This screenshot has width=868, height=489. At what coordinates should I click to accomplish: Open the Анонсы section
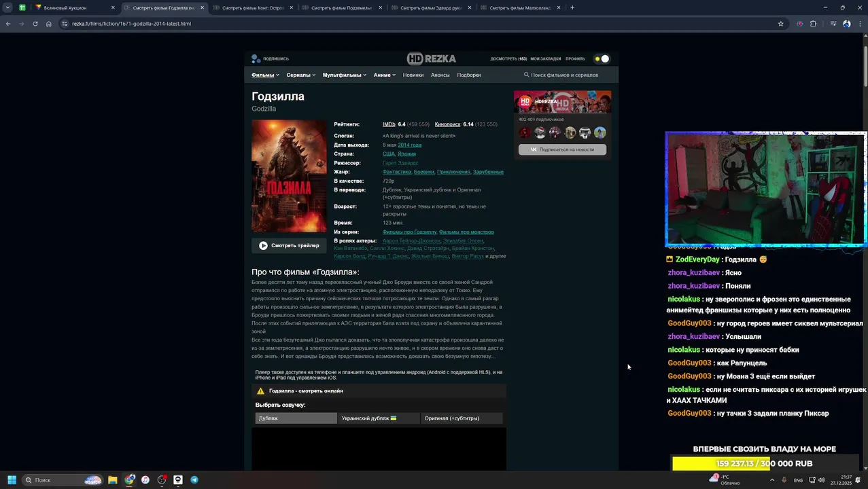point(440,75)
